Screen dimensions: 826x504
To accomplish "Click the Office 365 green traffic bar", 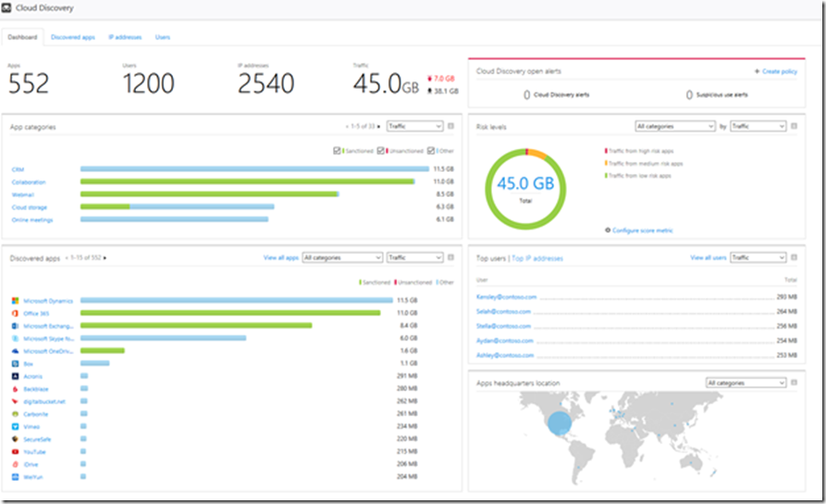I will (230, 313).
